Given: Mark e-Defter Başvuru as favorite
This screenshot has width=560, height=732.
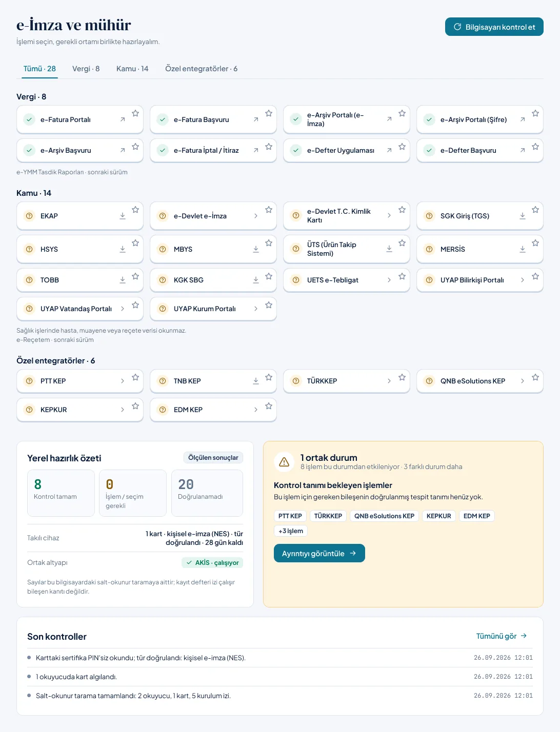Looking at the screenshot, I should coord(535,147).
